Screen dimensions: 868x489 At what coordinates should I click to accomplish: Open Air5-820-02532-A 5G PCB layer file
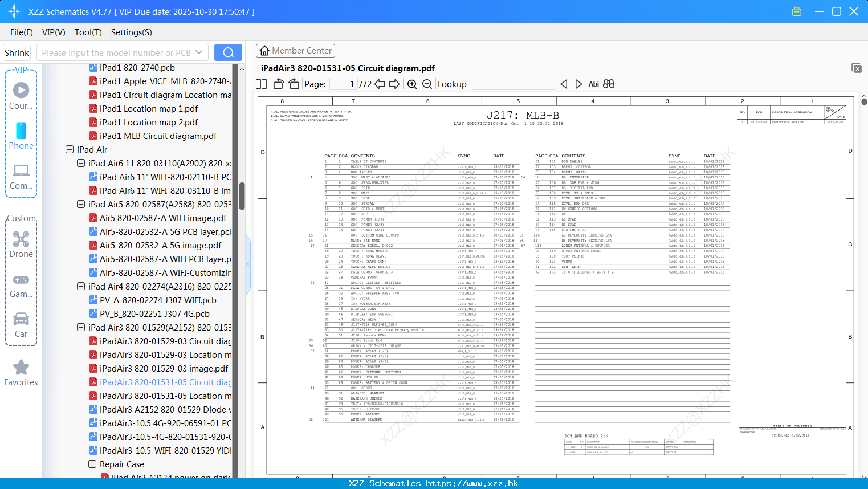tap(160, 231)
